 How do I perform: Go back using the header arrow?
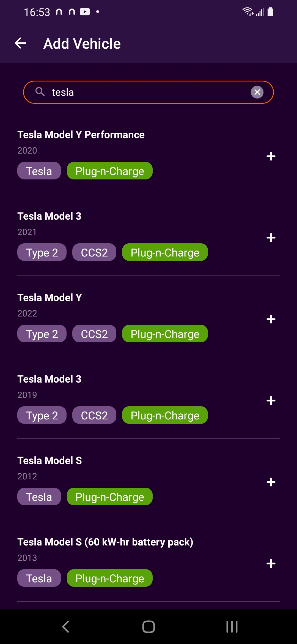(20, 43)
